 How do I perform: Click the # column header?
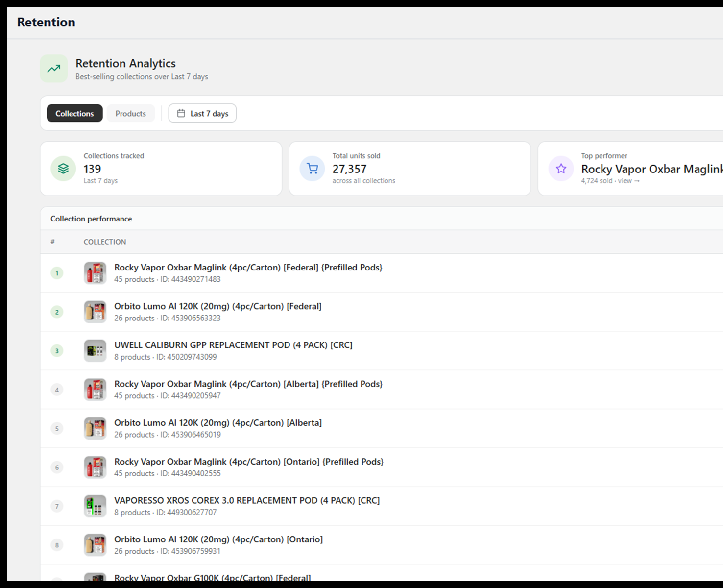pyautogui.click(x=52, y=242)
